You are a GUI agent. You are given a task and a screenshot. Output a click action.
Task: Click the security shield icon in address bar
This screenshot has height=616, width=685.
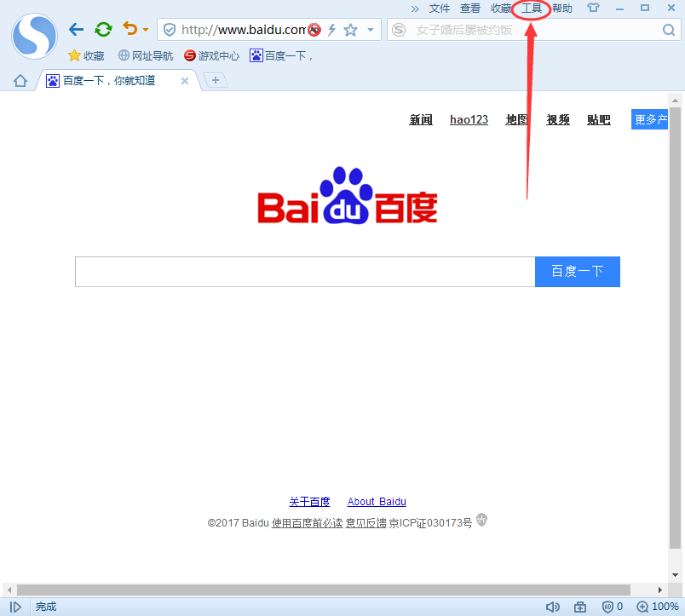coord(170,29)
